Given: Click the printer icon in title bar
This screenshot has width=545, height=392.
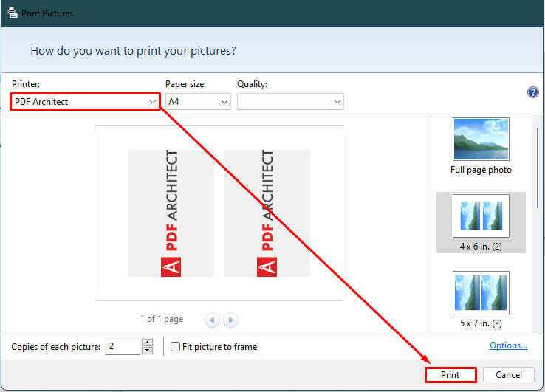Looking at the screenshot, I should 13,13.
